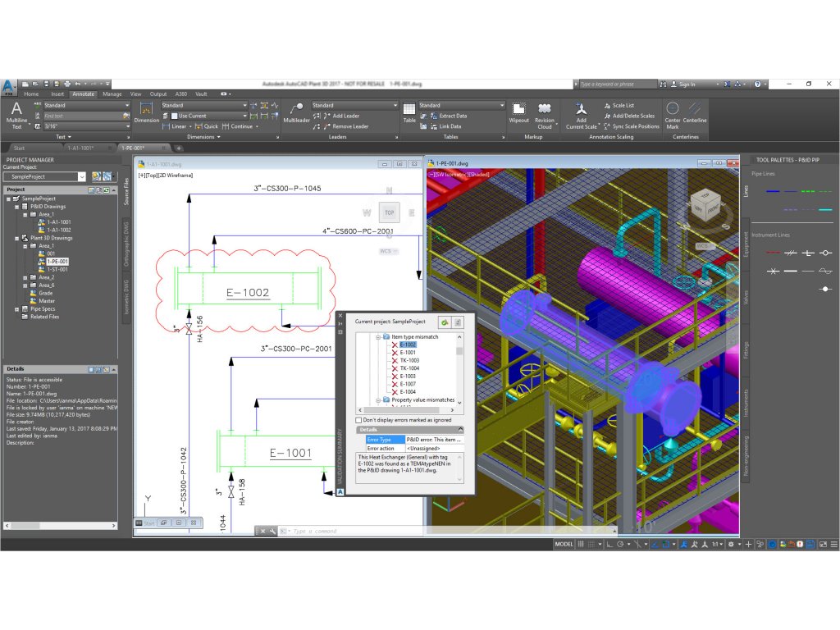840x630 pixels.
Task: Open the Customization menu icon in status bar
Action: 833,545
